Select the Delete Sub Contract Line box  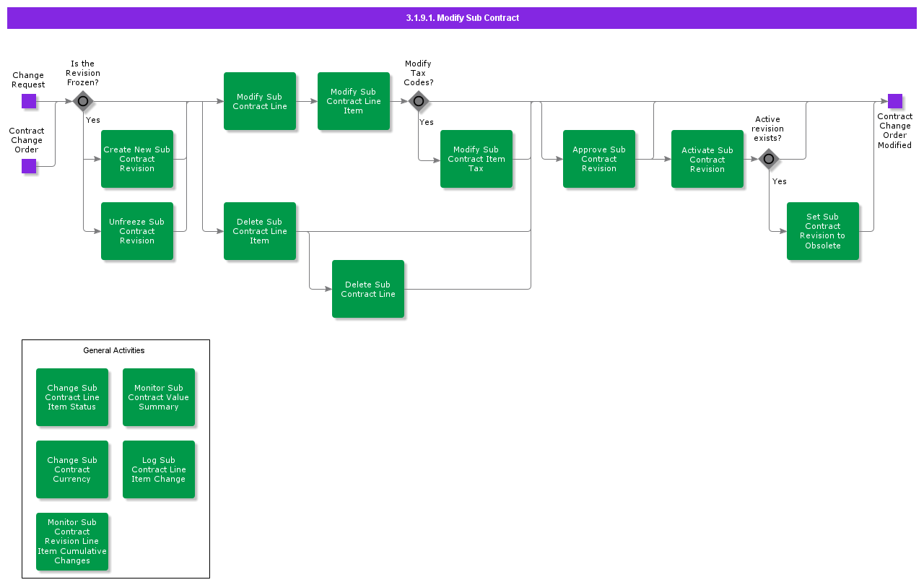(x=368, y=289)
